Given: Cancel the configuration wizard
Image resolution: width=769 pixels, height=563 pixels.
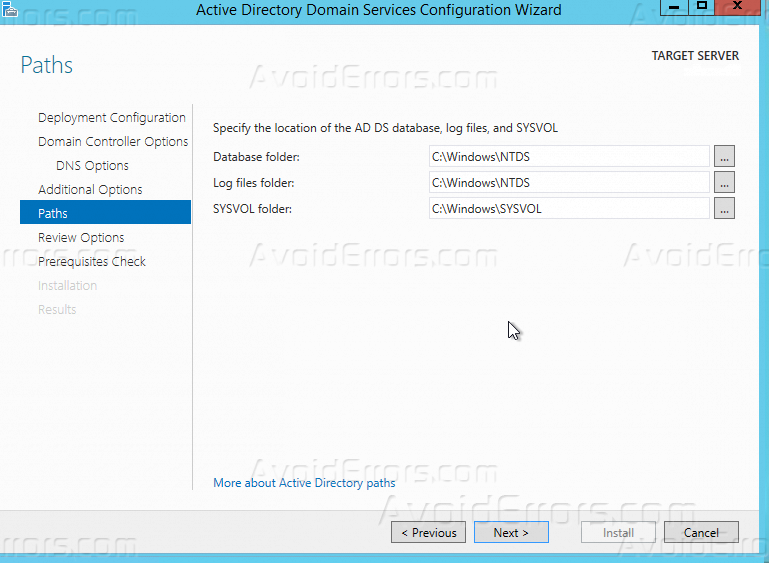Looking at the screenshot, I should click(x=701, y=533).
